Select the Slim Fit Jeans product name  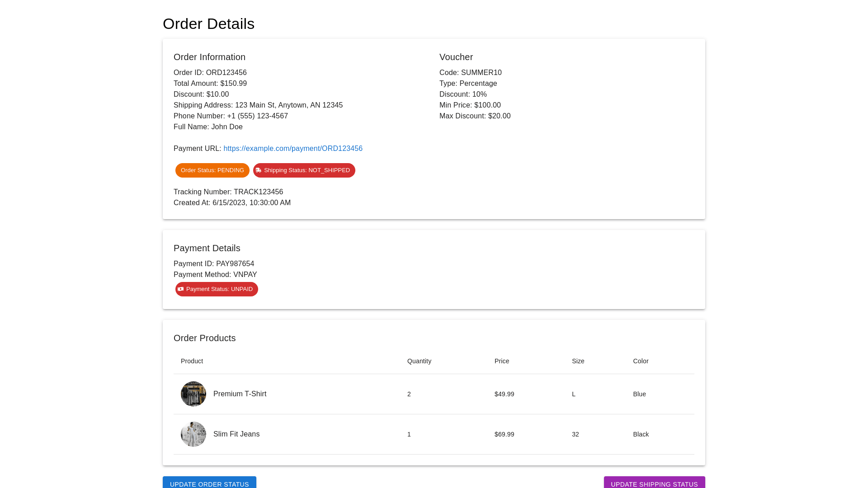tap(236, 434)
